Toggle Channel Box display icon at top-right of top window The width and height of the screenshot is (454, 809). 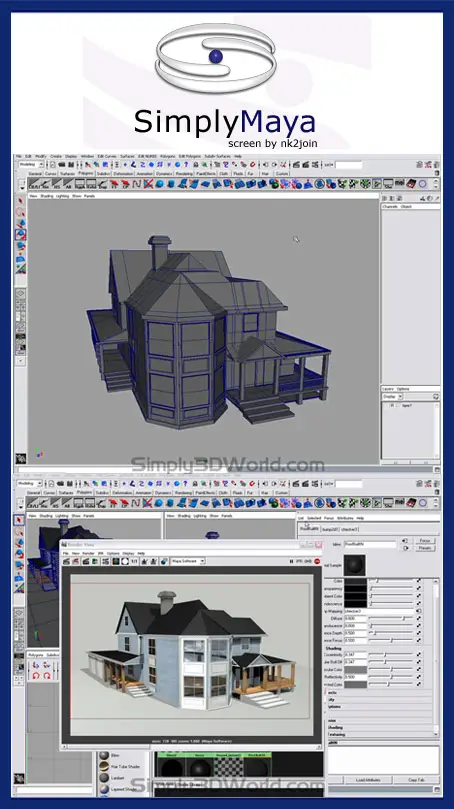(436, 165)
